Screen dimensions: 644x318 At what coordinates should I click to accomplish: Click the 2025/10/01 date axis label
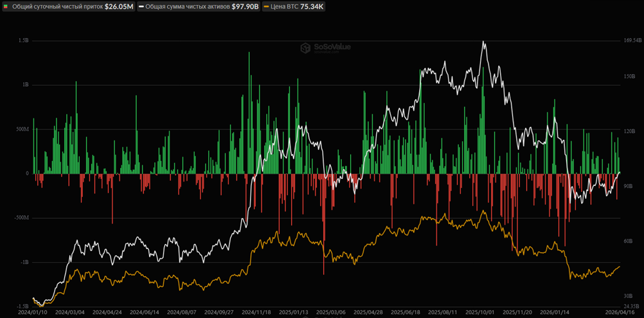[x=479, y=312]
